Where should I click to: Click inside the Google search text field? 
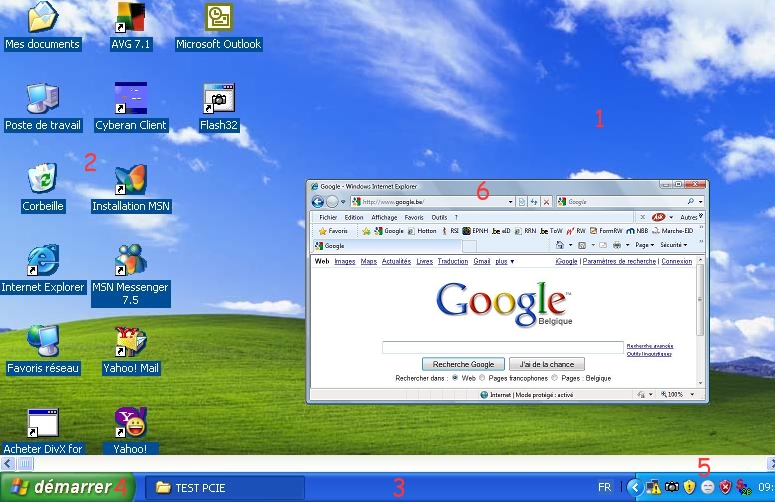pos(503,347)
